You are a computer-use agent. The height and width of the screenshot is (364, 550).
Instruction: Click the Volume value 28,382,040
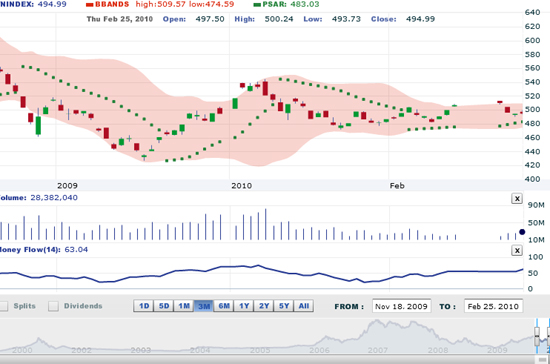[x=54, y=197]
